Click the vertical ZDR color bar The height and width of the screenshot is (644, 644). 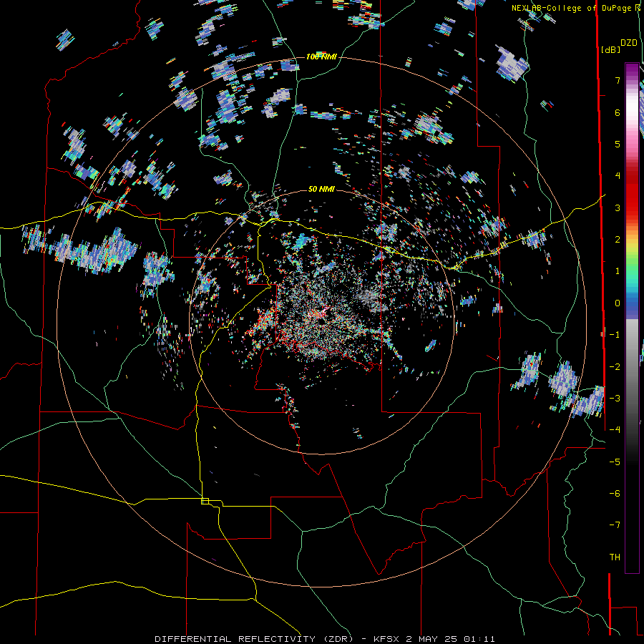click(632, 318)
